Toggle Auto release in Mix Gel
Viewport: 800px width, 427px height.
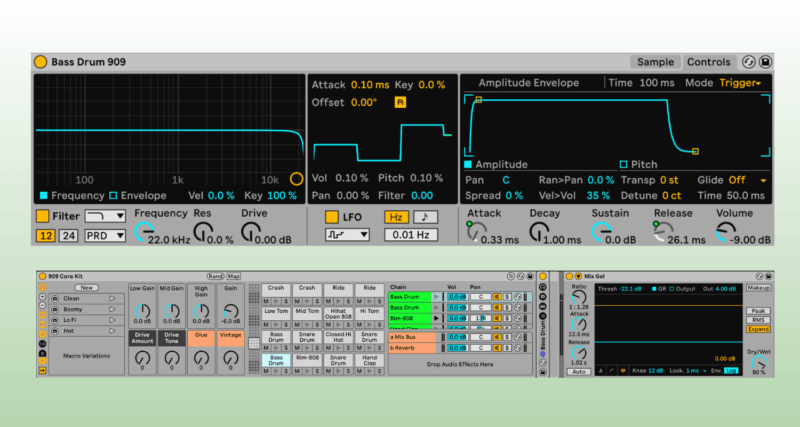coord(579,371)
